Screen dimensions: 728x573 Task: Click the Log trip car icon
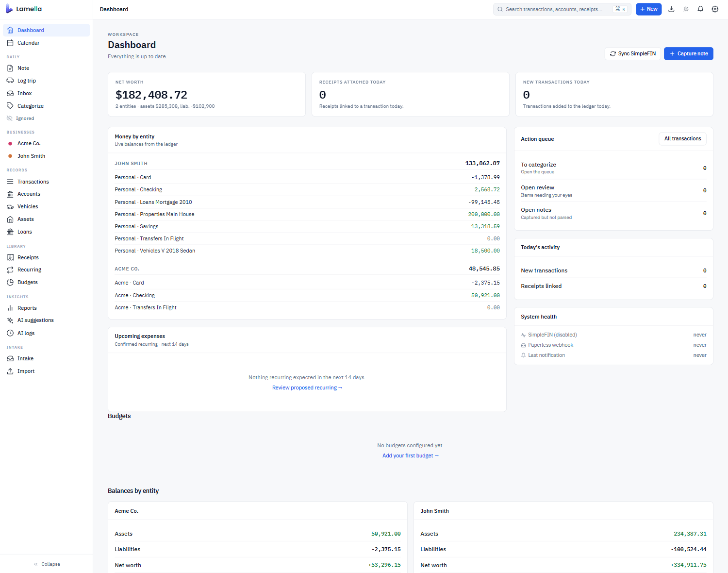pos(10,81)
